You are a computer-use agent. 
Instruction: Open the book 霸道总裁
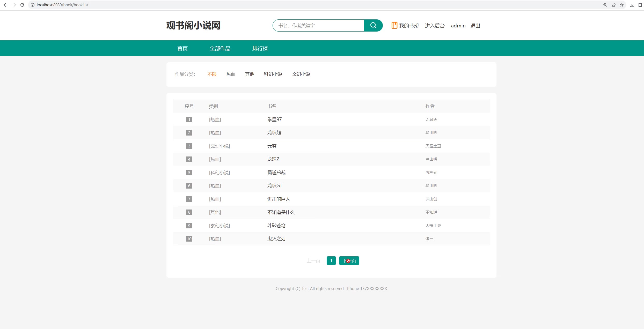point(276,173)
